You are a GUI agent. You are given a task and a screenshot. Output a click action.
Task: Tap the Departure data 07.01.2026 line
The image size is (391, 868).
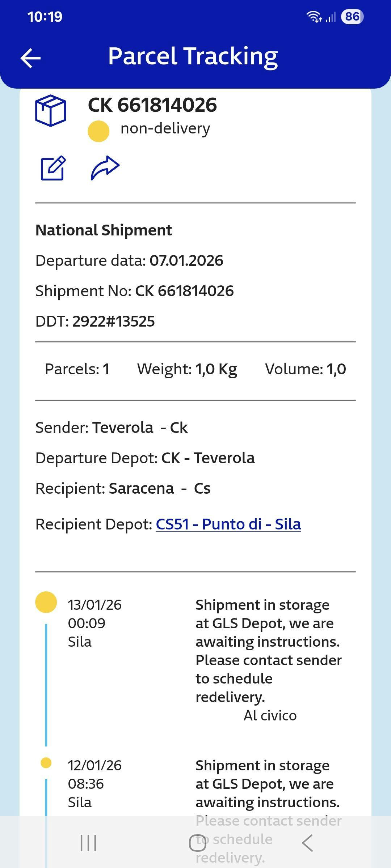[129, 260]
